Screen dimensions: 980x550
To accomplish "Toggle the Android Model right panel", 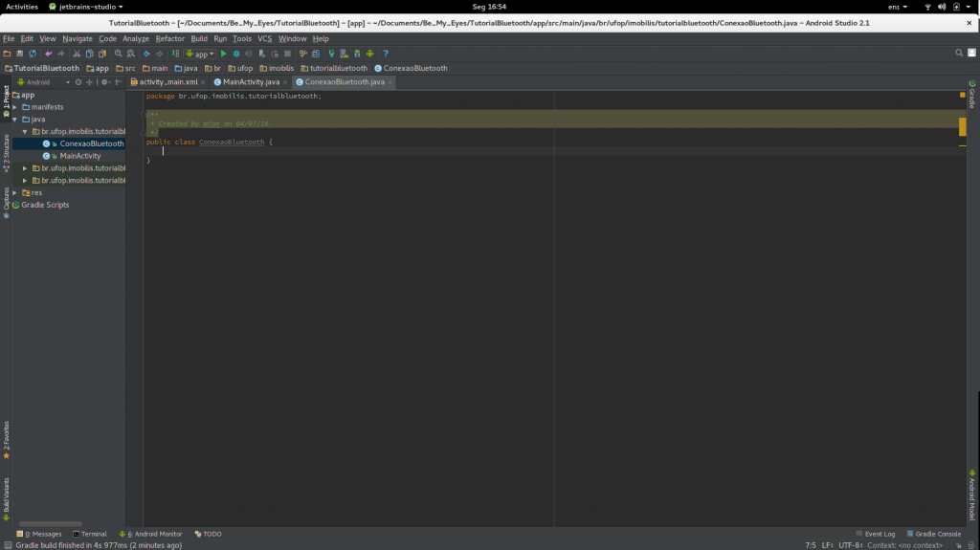I will (972, 495).
